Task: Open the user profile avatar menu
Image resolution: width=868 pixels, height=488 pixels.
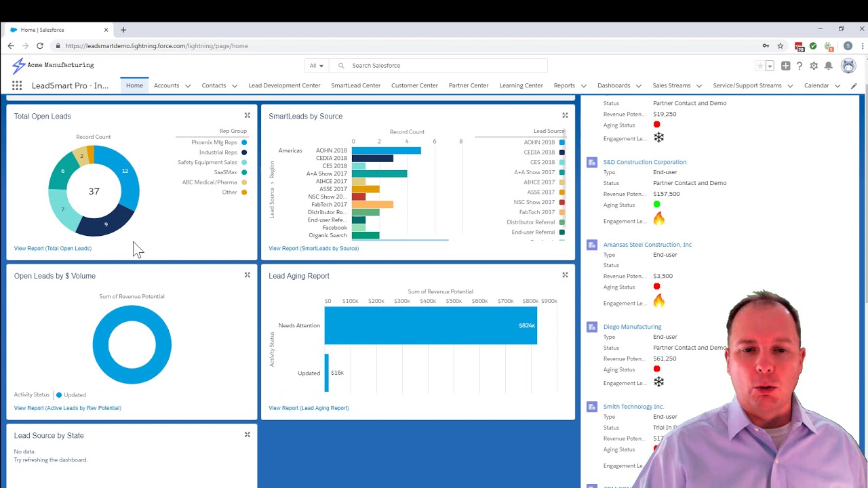Action: click(x=848, y=66)
